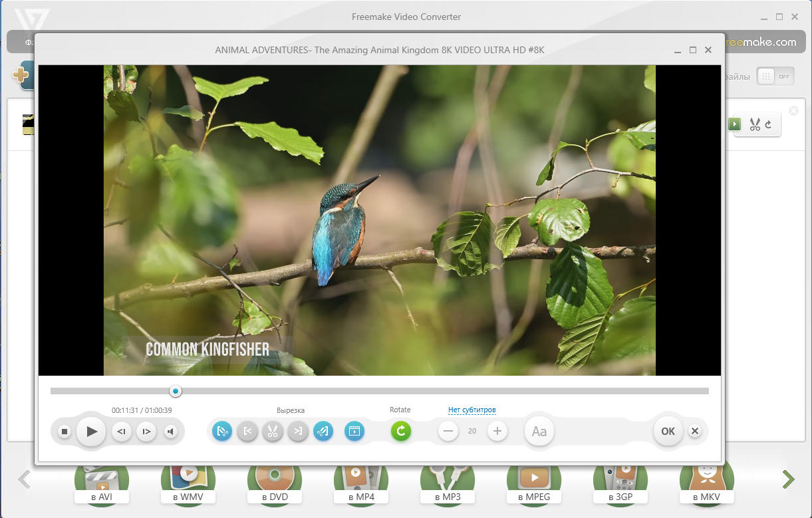Remove the file with the row's X icon
The image size is (812, 518).
[x=793, y=111]
